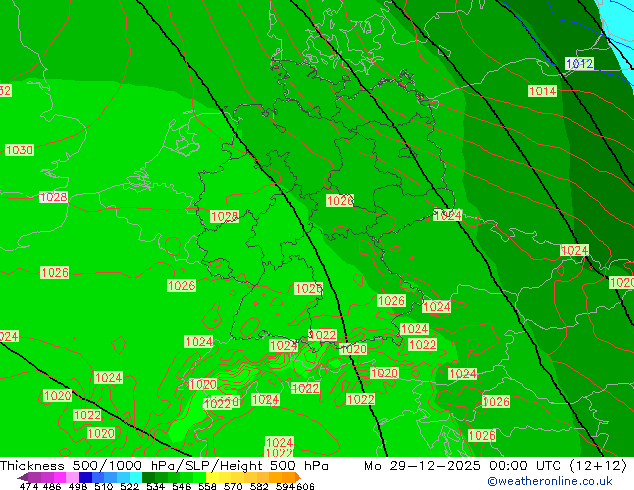Select the cyan legend swatch above 522

tap(136, 477)
